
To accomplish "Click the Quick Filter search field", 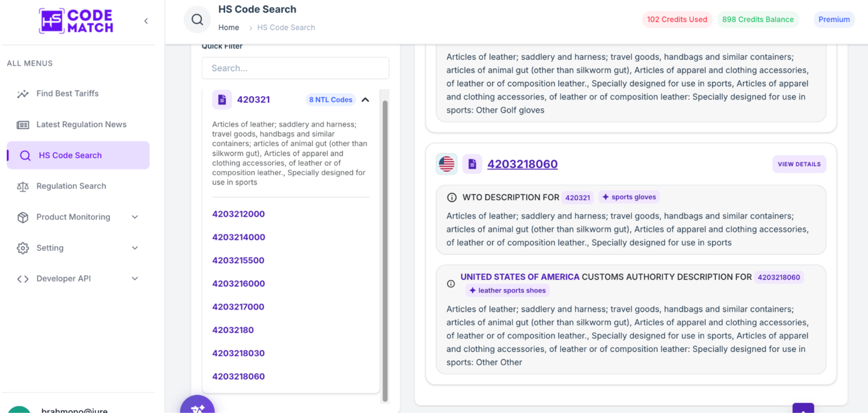I will (x=296, y=68).
